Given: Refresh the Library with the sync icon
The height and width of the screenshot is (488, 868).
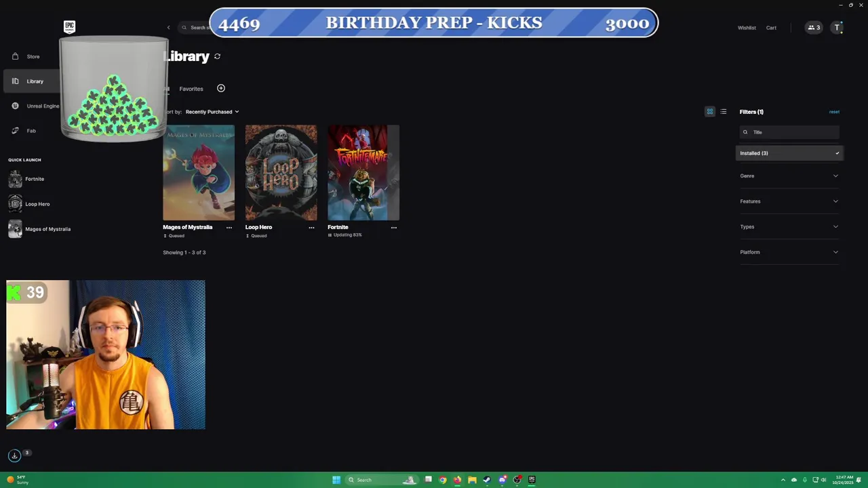Looking at the screenshot, I should point(217,56).
